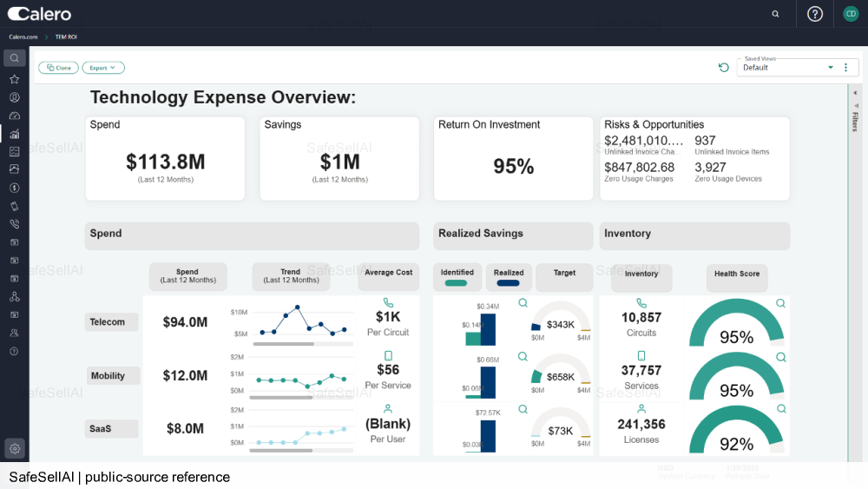
Task: Click the search icon in the top header
Action: point(775,14)
